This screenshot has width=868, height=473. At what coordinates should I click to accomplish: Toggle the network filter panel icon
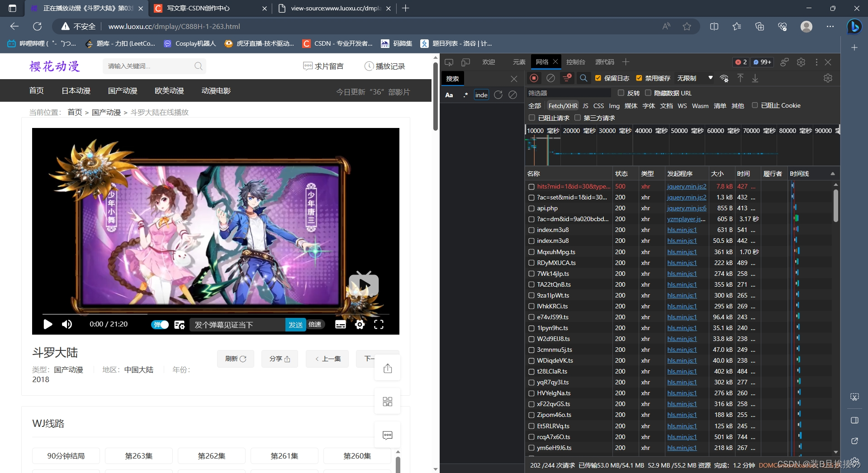(567, 78)
